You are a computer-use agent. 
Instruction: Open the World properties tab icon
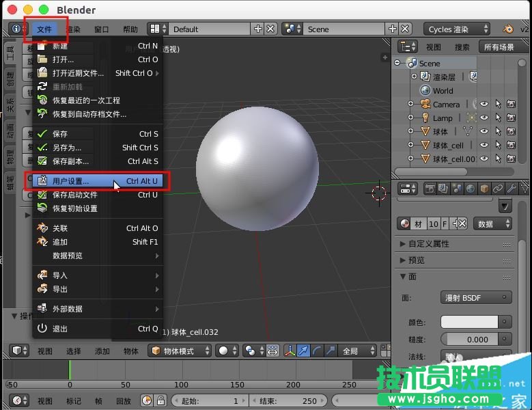471,189
